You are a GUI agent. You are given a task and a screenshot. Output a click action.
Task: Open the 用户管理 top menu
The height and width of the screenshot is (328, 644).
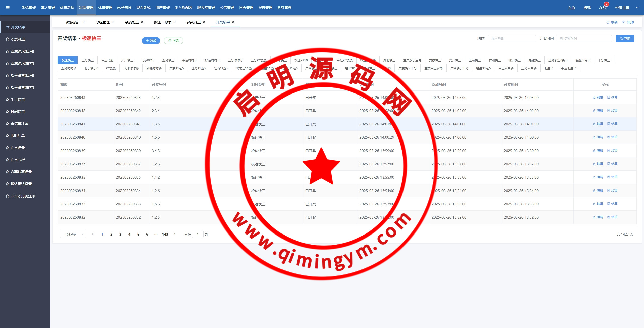tap(163, 8)
